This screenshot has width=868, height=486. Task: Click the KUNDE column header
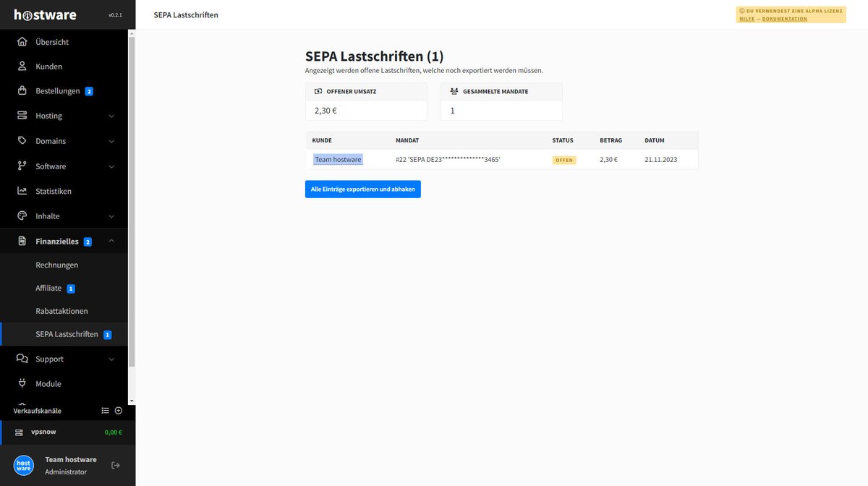[x=322, y=140]
